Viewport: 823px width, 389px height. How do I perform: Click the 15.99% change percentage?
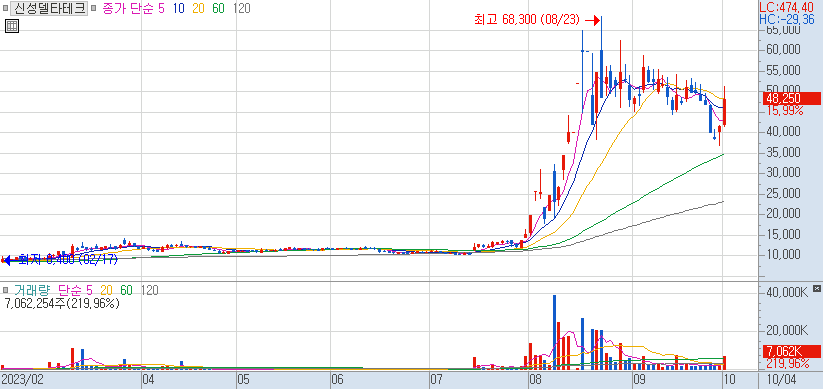pos(785,111)
